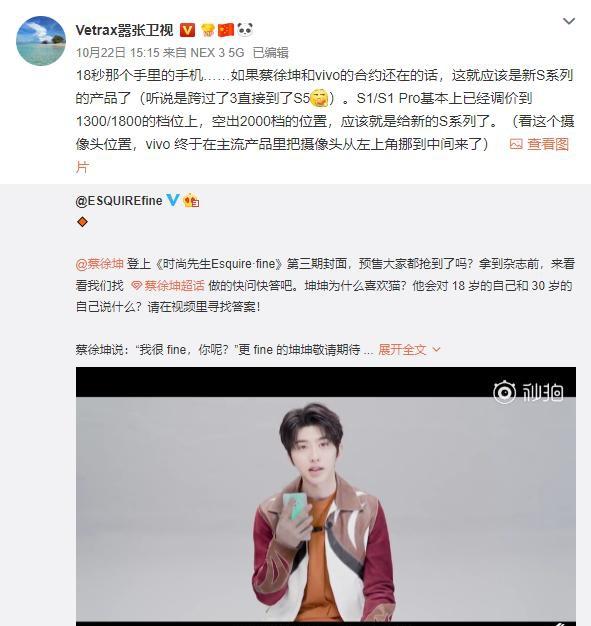The width and height of the screenshot is (591, 626).
Task: Expand the post options chevron menu
Action: click(569, 21)
